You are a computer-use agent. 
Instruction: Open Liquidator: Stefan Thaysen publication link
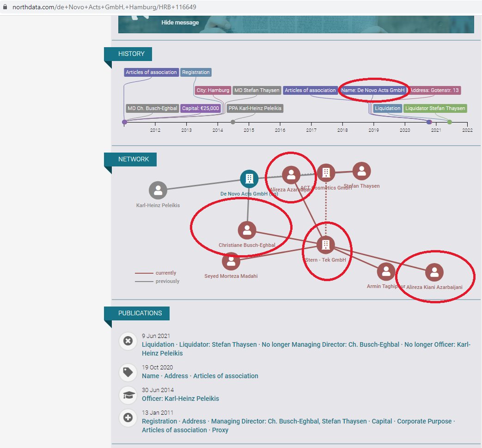pyautogui.click(x=218, y=345)
